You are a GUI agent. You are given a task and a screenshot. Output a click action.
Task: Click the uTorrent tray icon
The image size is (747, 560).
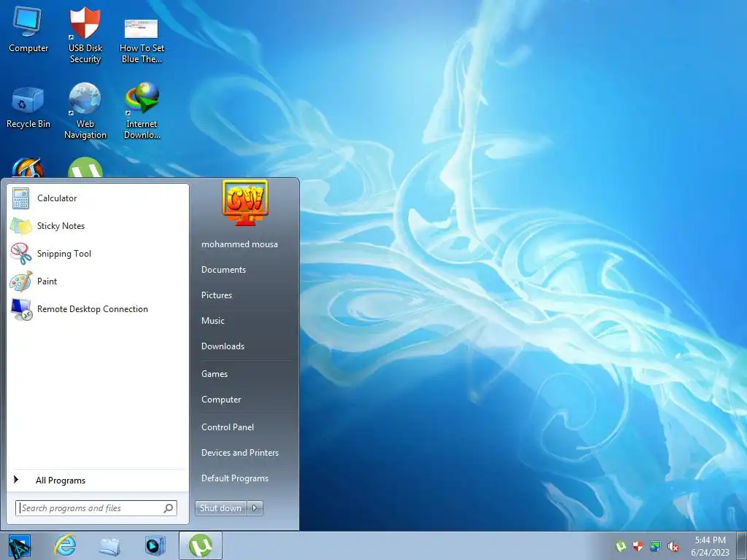[x=620, y=546]
